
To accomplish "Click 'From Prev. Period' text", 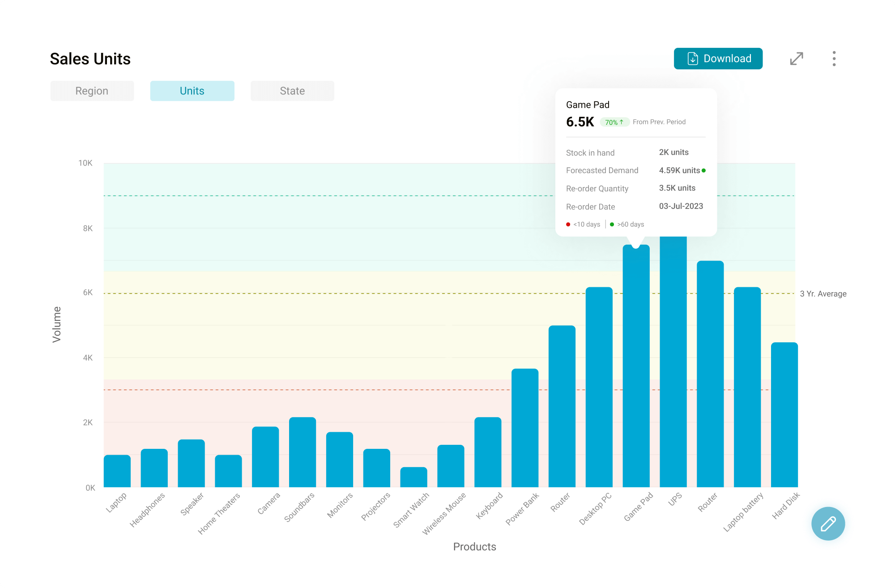I will pyautogui.click(x=659, y=122).
